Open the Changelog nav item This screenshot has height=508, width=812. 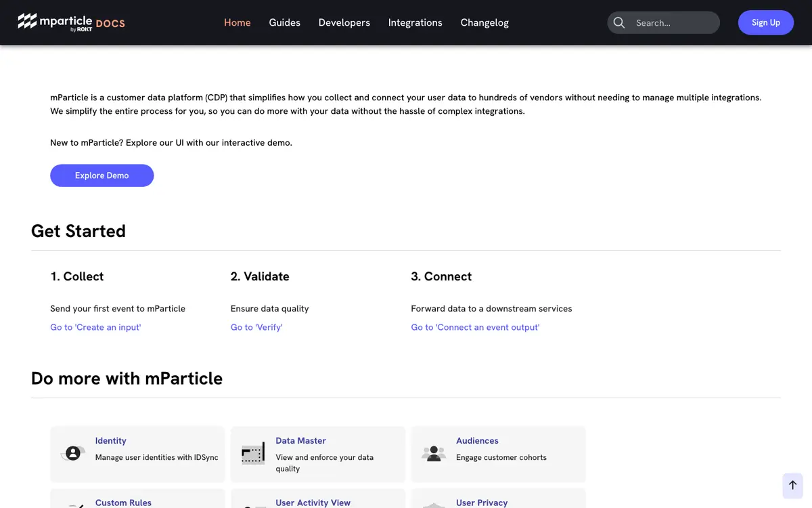(x=484, y=22)
